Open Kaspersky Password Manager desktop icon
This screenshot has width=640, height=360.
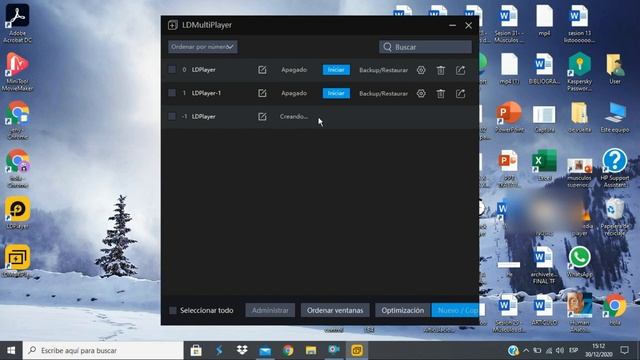[x=579, y=71]
